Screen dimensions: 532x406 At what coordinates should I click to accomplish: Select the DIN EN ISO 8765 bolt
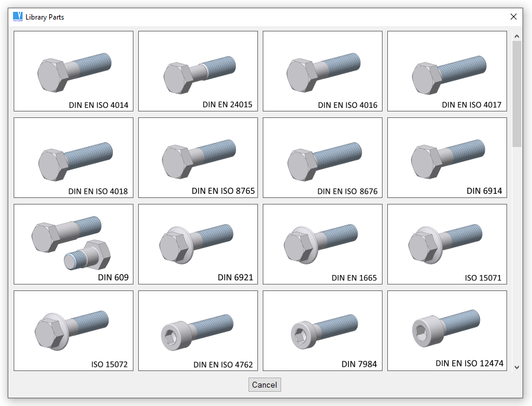pyautogui.click(x=198, y=158)
